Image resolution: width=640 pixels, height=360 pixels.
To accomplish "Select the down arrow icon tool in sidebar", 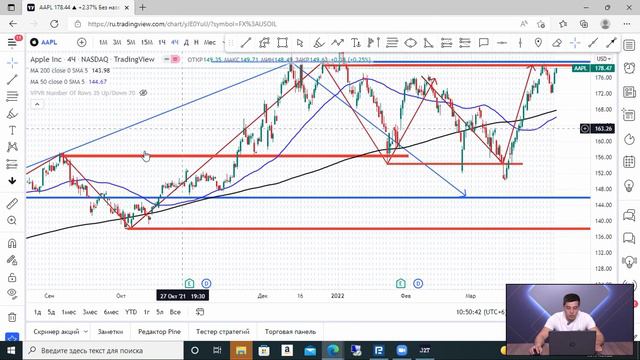I will pos(12,180).
